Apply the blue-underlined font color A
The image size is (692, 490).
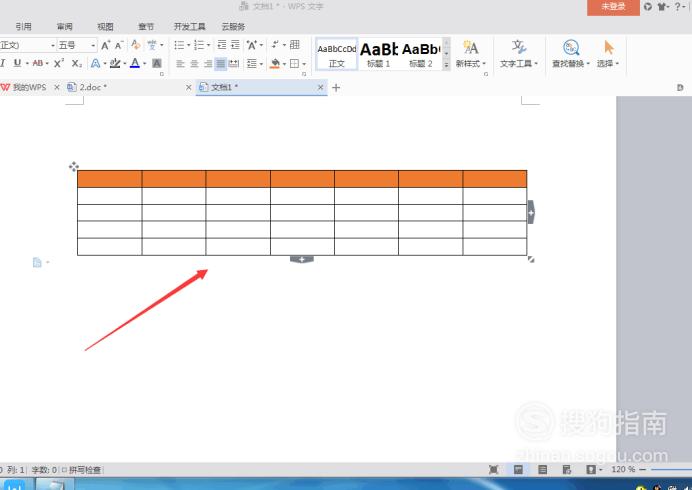(135, 64)
